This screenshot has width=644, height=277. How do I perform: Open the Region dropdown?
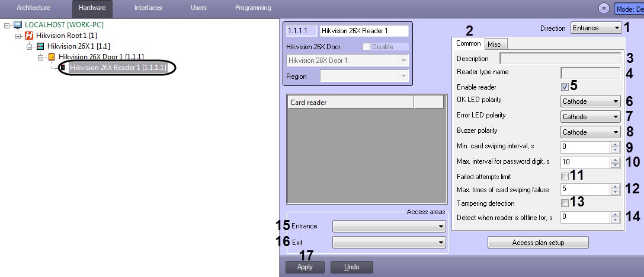coord(364,76)
